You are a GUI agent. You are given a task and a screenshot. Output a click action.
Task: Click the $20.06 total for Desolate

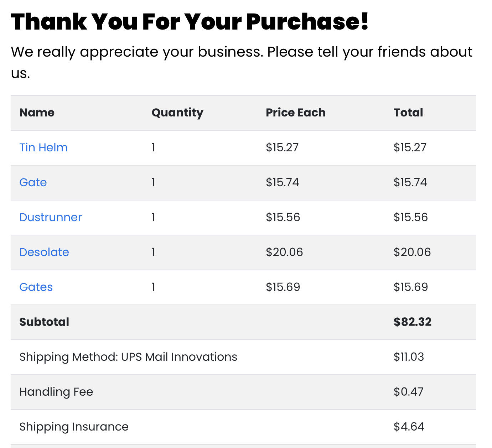[412, 252]
